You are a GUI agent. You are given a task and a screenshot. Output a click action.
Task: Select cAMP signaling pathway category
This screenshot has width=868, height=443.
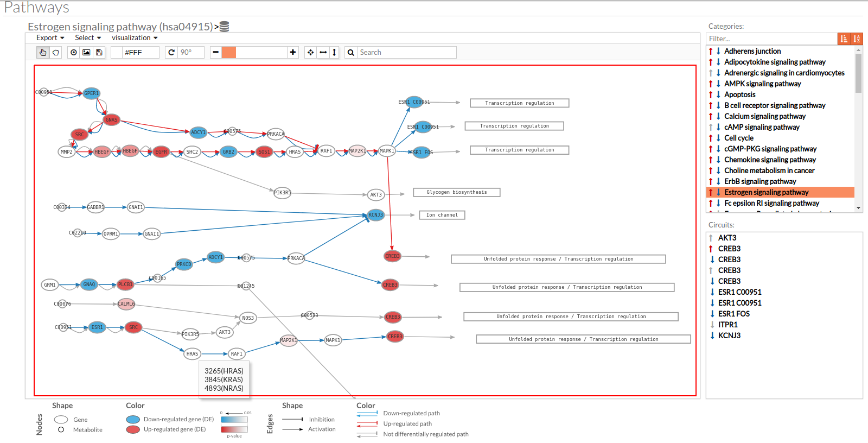point(762,127)
